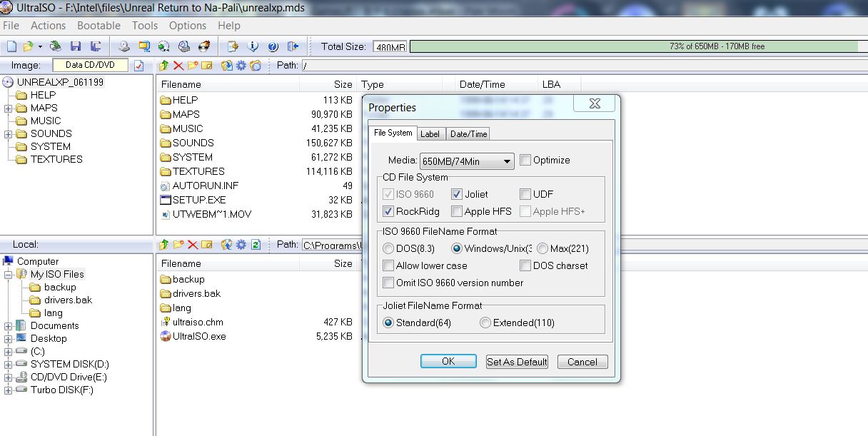Click the Help question-mark toolbar icon
The image size is (868, 436).
[273, 46]
